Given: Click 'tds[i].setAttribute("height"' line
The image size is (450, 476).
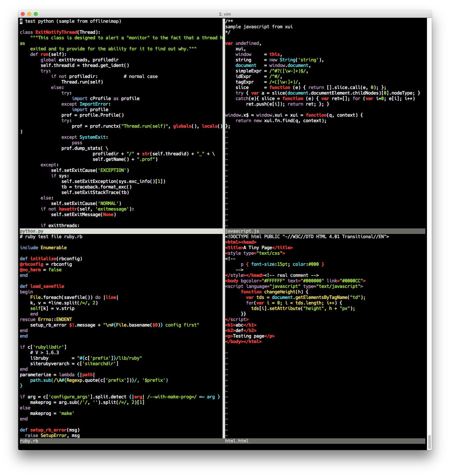Looking at the screenshot, I should tap(303, 308).
